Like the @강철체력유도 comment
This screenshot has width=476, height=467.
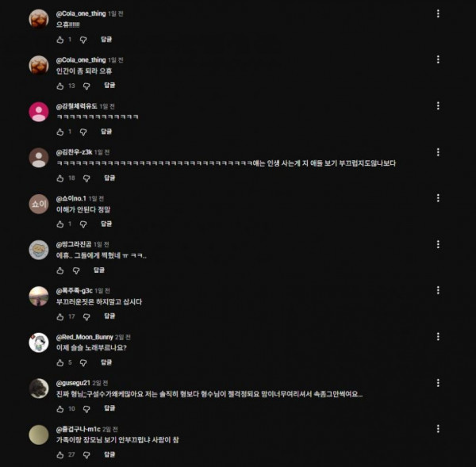pyautogui.click(x=60, y=132)
